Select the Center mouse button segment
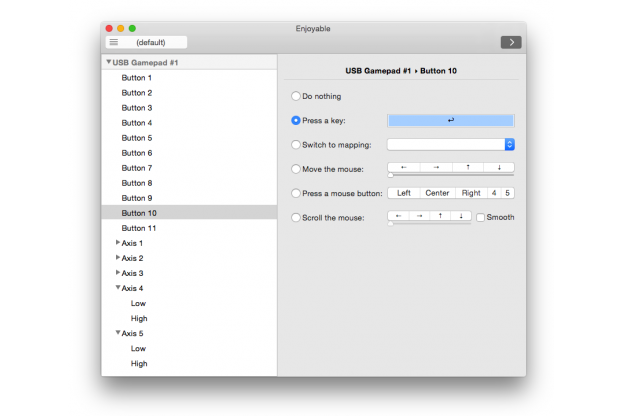623x416 pixels. pos(437,193)
